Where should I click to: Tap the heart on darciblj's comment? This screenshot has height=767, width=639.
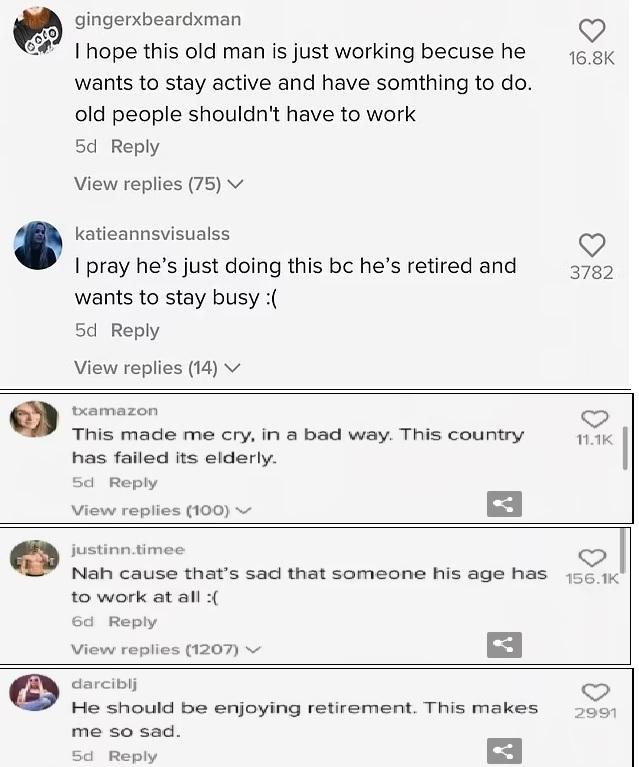594,692
